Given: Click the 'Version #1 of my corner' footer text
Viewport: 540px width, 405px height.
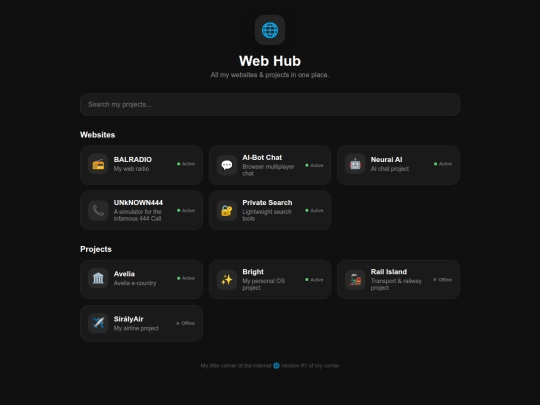Looking at the screenshot, I should [x=310, y=366].
